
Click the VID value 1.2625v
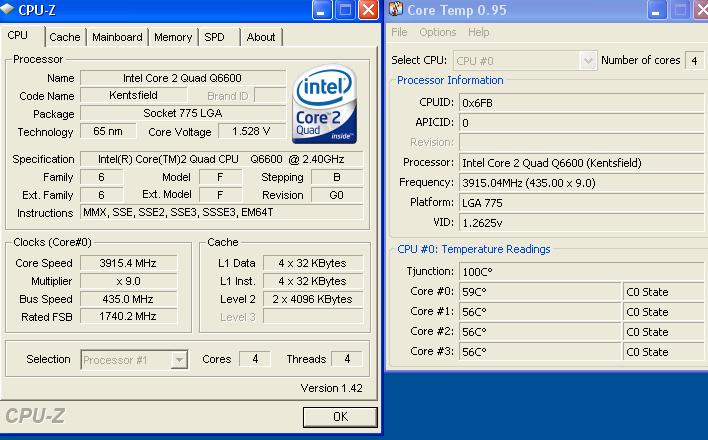pos(583,223)
